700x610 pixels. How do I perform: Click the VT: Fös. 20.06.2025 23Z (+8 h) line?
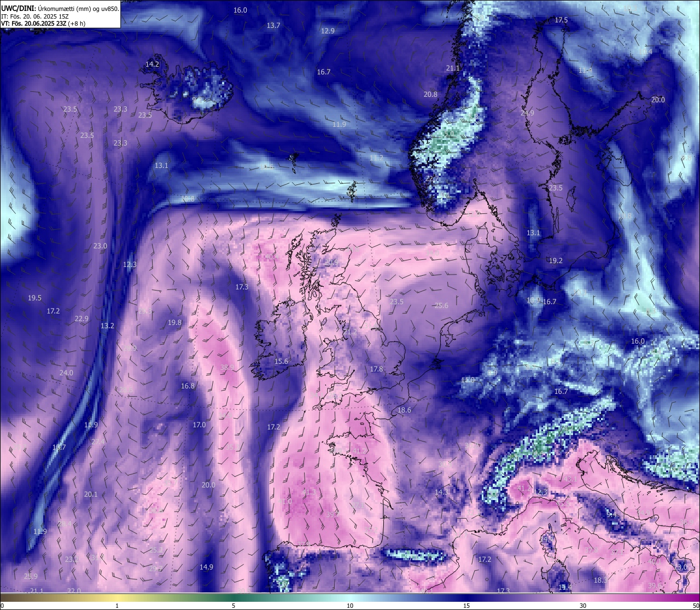pos(43,24)
